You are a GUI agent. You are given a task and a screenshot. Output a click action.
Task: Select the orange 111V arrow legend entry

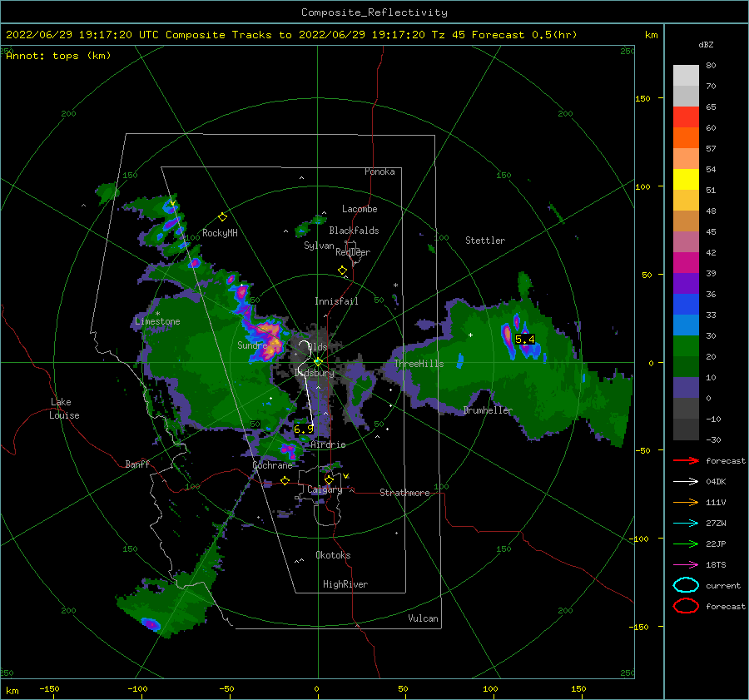pyautogui.click(x=686, y=502)
